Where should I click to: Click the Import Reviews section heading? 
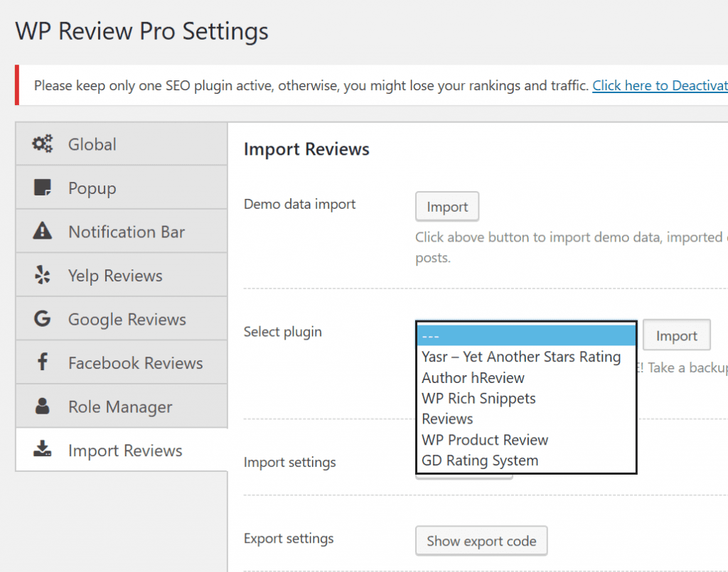[x=306, y=149]
